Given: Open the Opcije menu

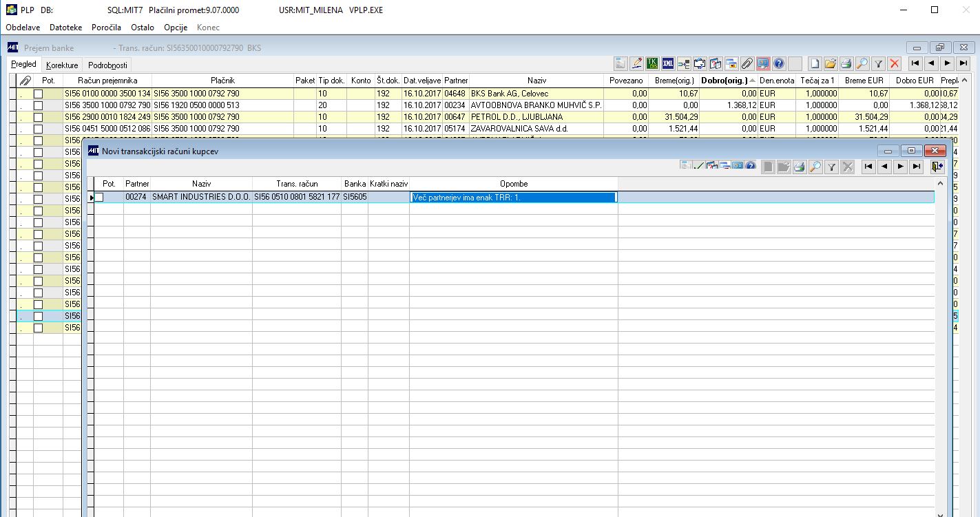Looking at the screenshot, I should pyautogui.click(x=176, y=28).
